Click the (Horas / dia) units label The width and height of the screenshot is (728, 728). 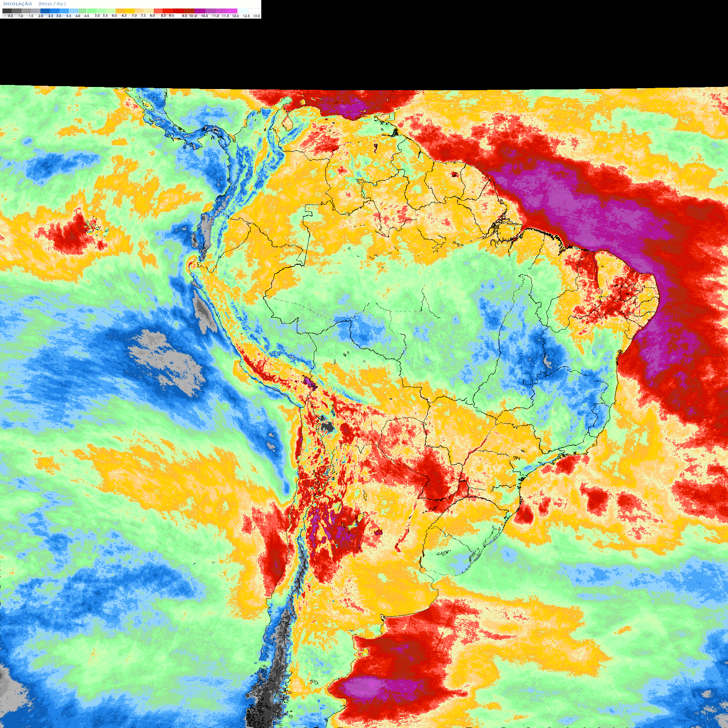[52, 4]
